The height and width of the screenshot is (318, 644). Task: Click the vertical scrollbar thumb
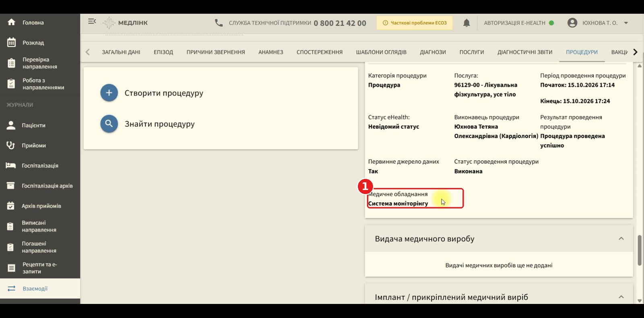(x=640, y=250)
